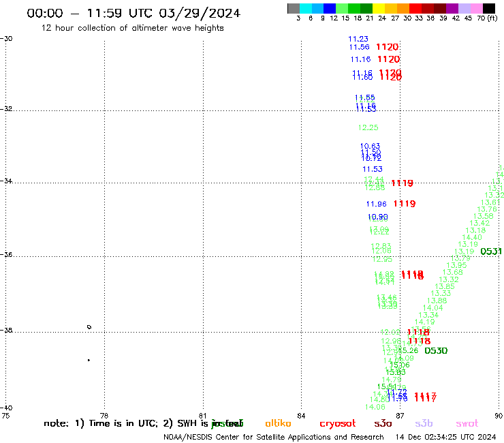Click the wave height value 13.85
Screen dimensions: 504x443
click(445, 287)
